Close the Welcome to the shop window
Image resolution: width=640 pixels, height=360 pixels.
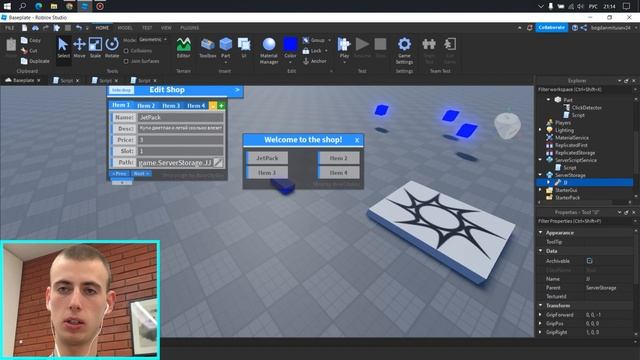tap(357, 140)
